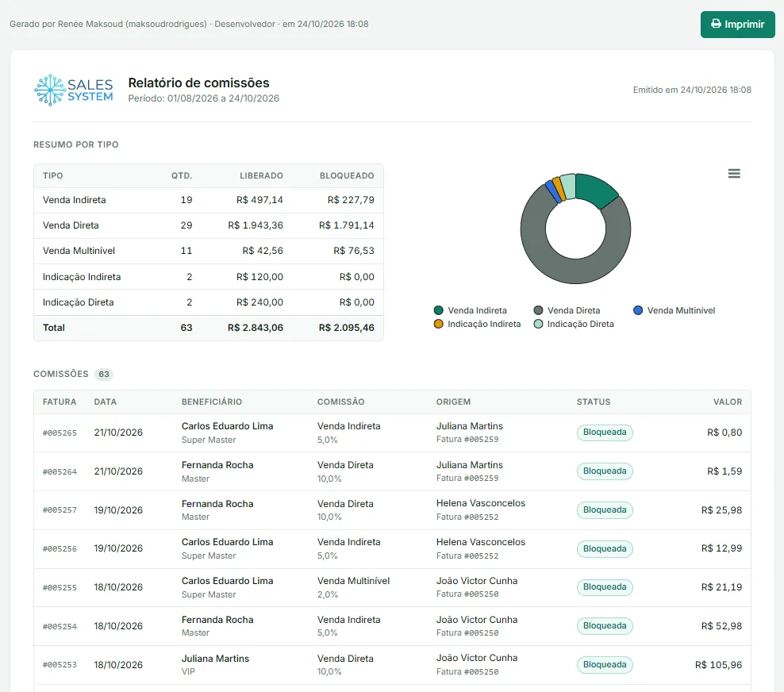Click the total bloqueado R$ 2.095,46

(x=347, y=328)
